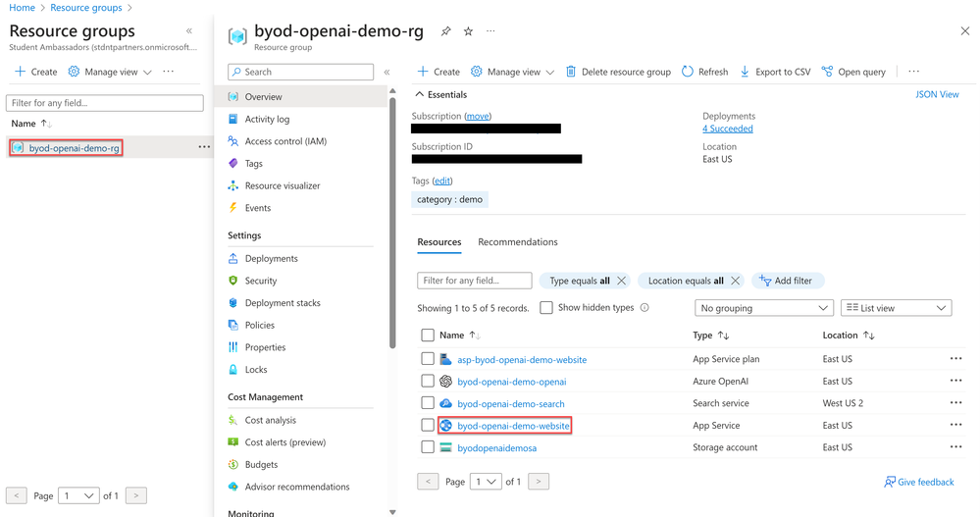Open toolbar overflow ellipsis after Open query
The image size is (980, 517).
click(913, 72)
